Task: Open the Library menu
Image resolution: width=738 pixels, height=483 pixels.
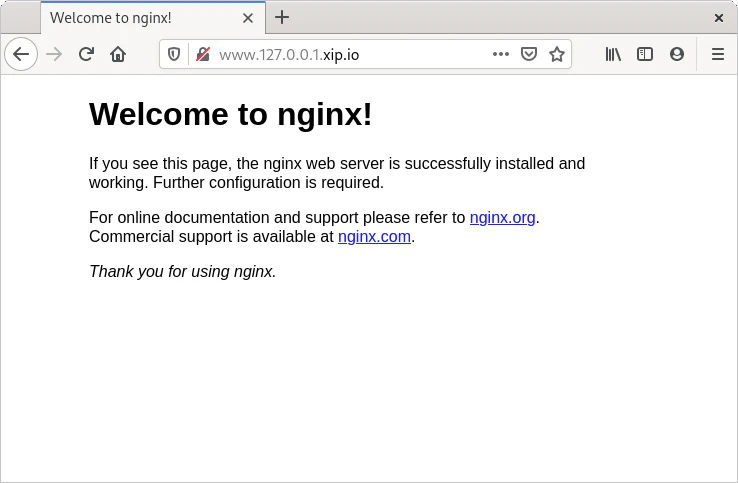Action: tap(613, 55)
